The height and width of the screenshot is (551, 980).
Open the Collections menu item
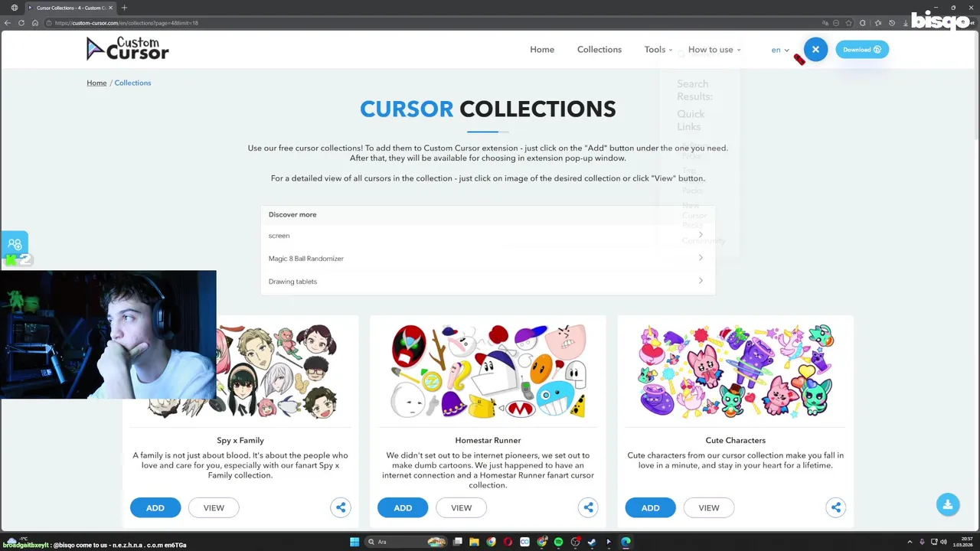[599, 50]
